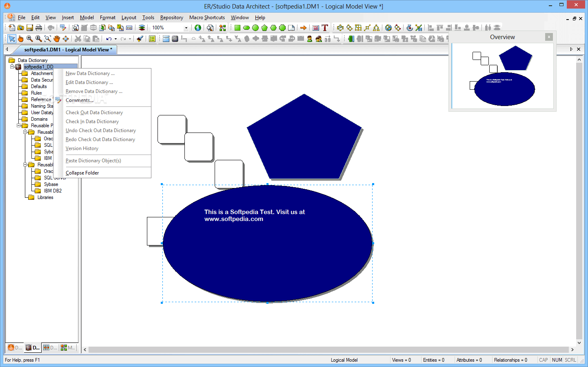Select the Rules folder
The height and width of the screenshot is (367, 588).
36,93
